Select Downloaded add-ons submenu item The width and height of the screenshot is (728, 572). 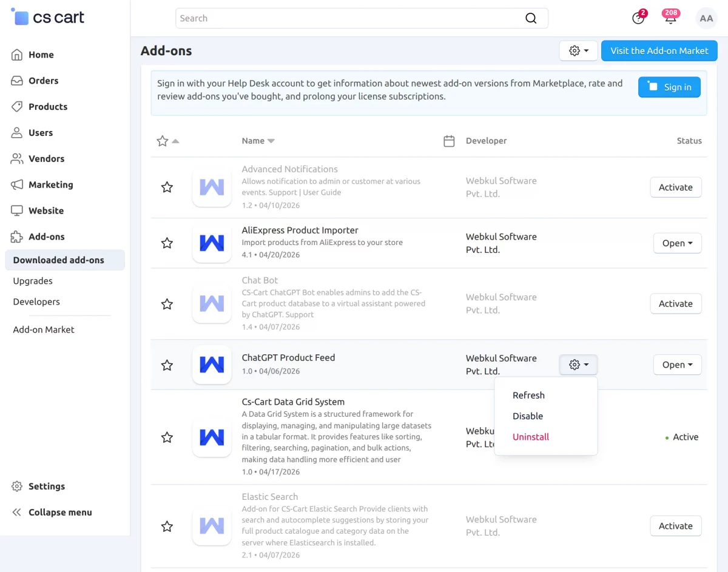pyautogui.click(x=65, y=260)
